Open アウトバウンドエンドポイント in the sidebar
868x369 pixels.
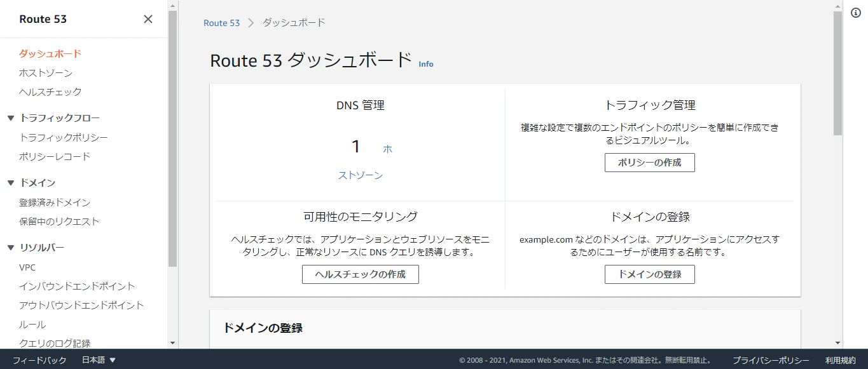[81, 305]
